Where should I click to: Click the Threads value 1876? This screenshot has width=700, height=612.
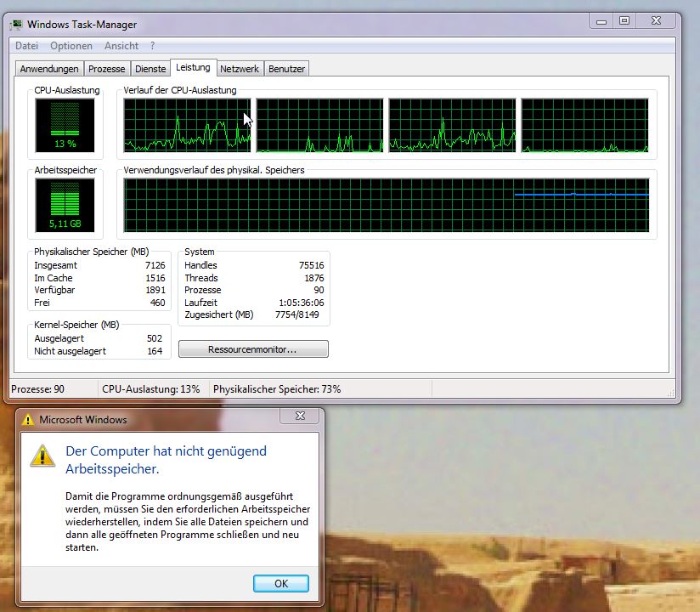tap(314, 278)
